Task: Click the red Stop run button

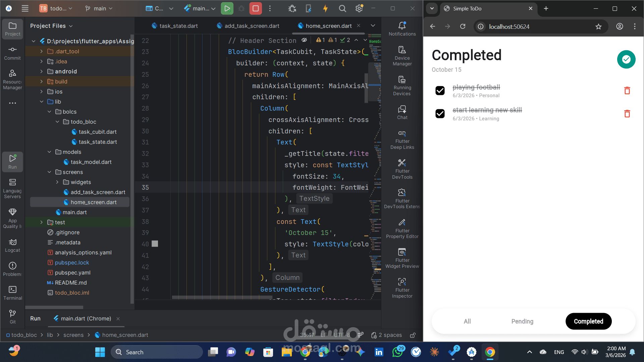Action: [x=255, y=8]
